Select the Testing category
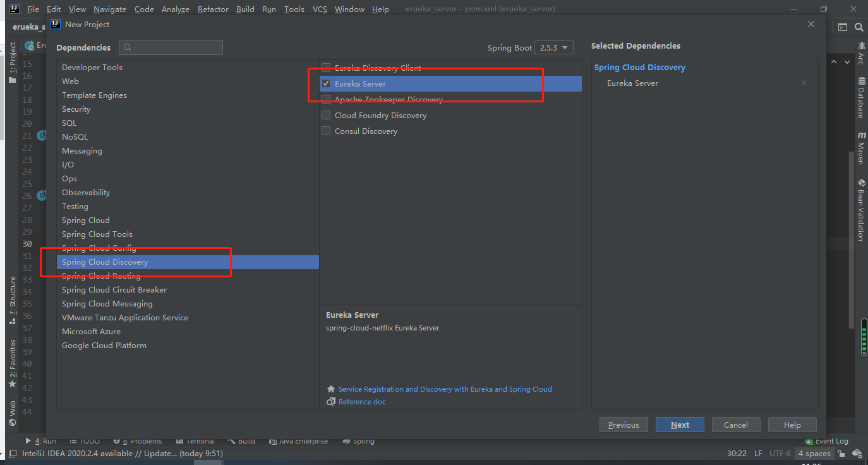Image resolution: width=868 pixels, height=465 pixels. click(188, 206)
